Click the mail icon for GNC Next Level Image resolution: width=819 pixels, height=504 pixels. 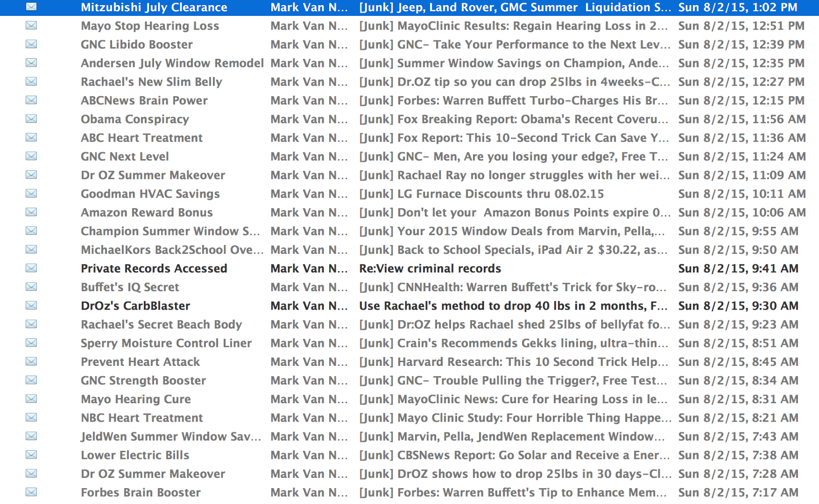pyautogui.click(x=31, y=157)
